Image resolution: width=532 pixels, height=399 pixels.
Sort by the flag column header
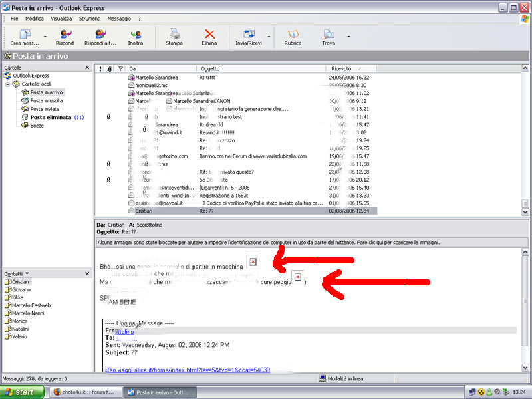(x=120, y=69)
